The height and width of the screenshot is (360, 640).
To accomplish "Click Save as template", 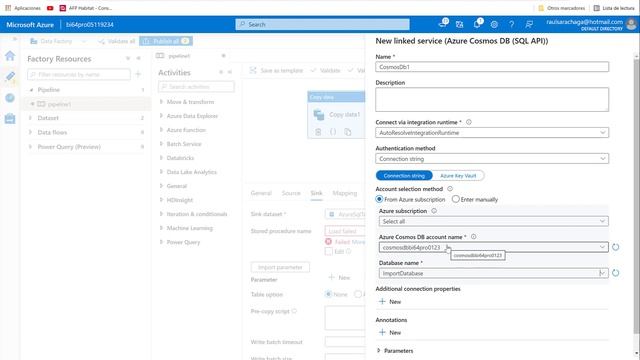I will (276, 71).
